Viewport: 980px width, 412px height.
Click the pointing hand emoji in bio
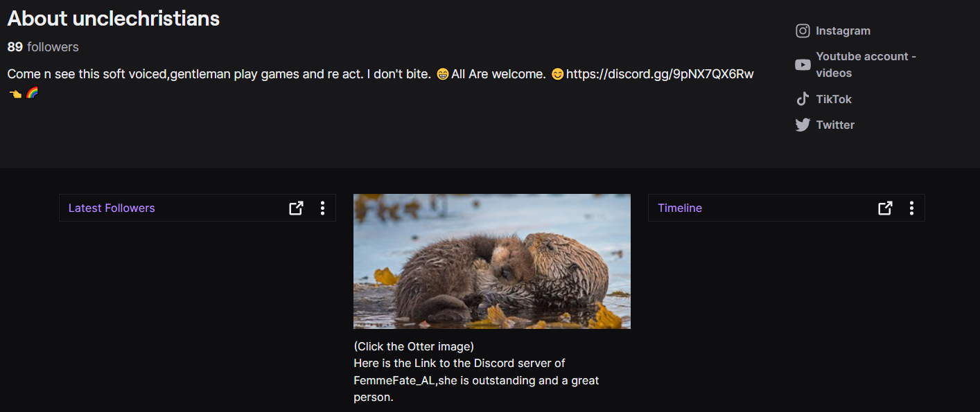pos(15,93)
